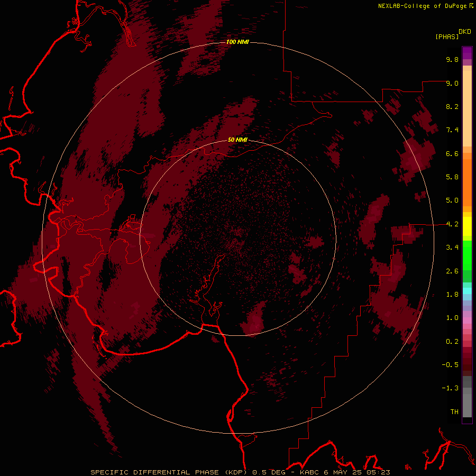Click the NEXLAB-College of DuPage label
Viewport: 476px width, 476px height.
tap(423, 6)
